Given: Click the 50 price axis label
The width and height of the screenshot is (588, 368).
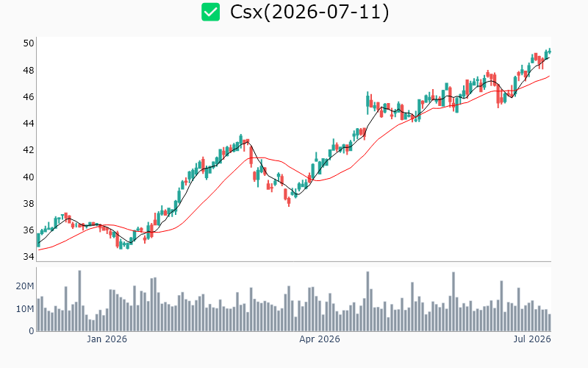Looking at the screenshot, I should [29, 43].
